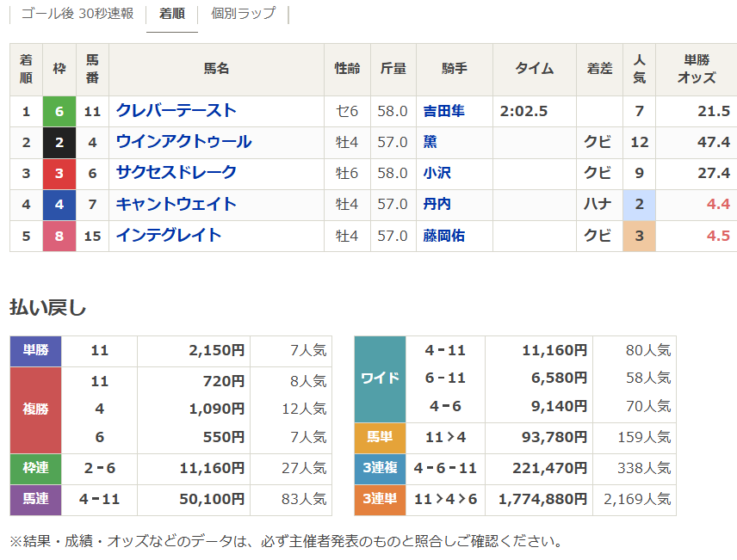The width and height of the screenshot is (737, 560).
Task: Click the ワイド payout label
Action: click(380, 378)
